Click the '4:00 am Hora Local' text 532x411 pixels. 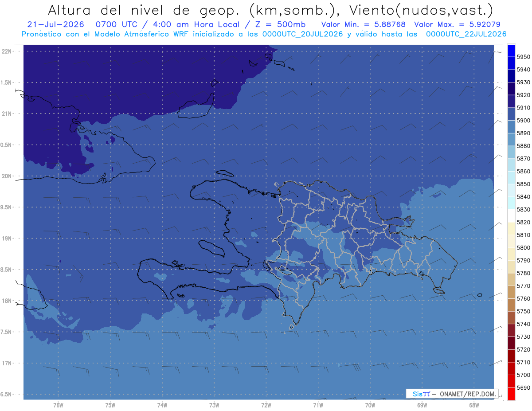point(196,24)
